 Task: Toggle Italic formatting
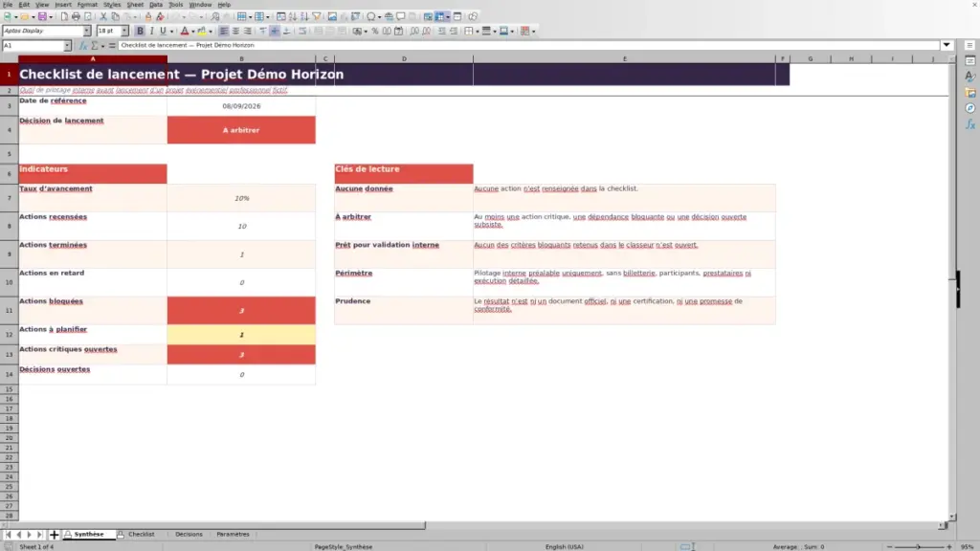[x=151, y=32]
